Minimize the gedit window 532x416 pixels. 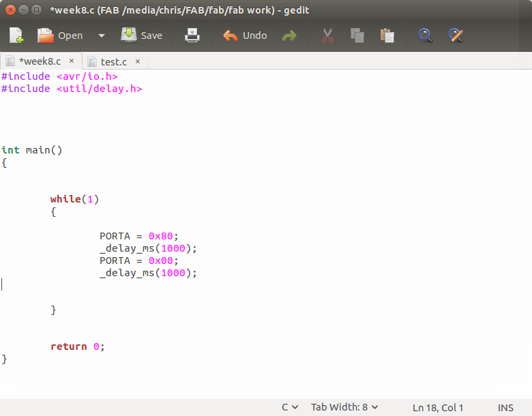click(23, 10)
